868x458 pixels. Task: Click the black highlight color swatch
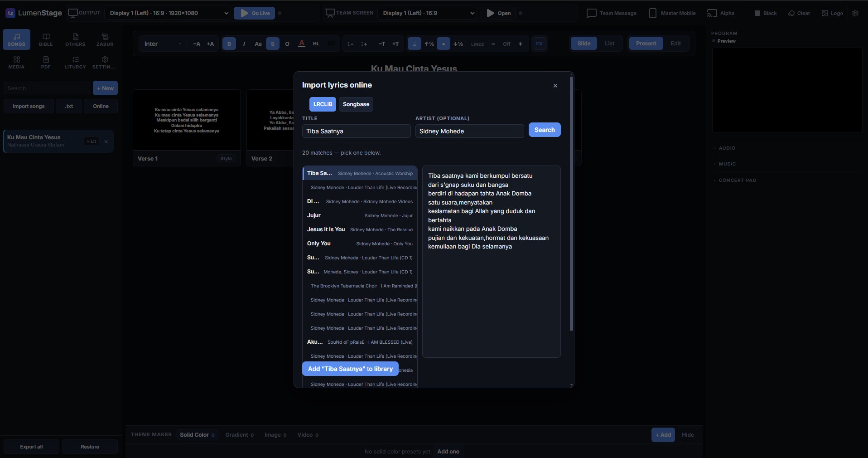click(x=332, y=44)
